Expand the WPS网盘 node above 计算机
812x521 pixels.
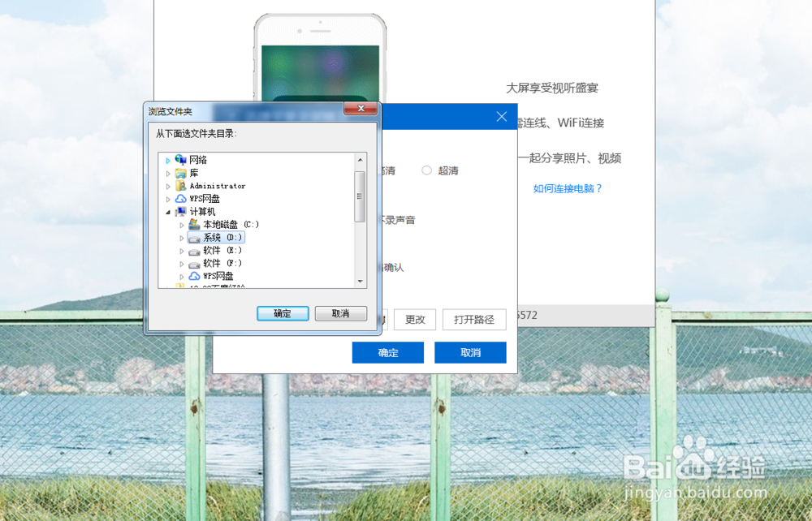(168, 199)
